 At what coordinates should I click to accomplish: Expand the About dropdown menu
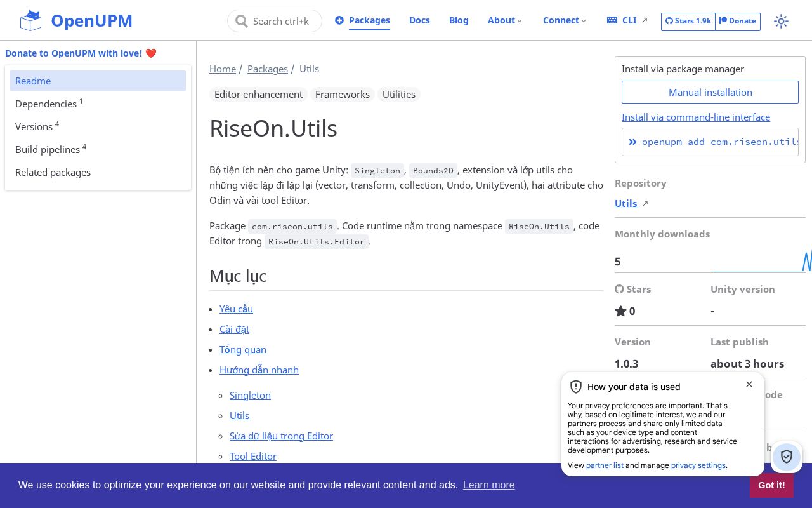(x=505, y=20)
